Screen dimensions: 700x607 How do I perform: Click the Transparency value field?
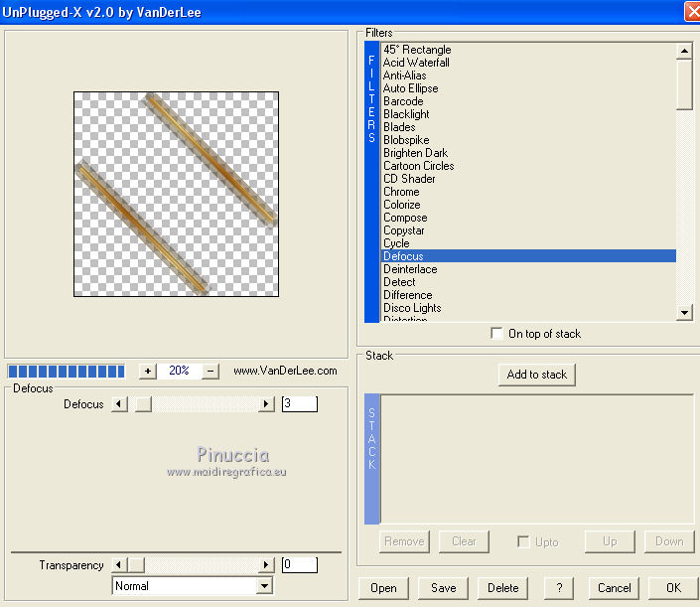[x=300, y=565]
